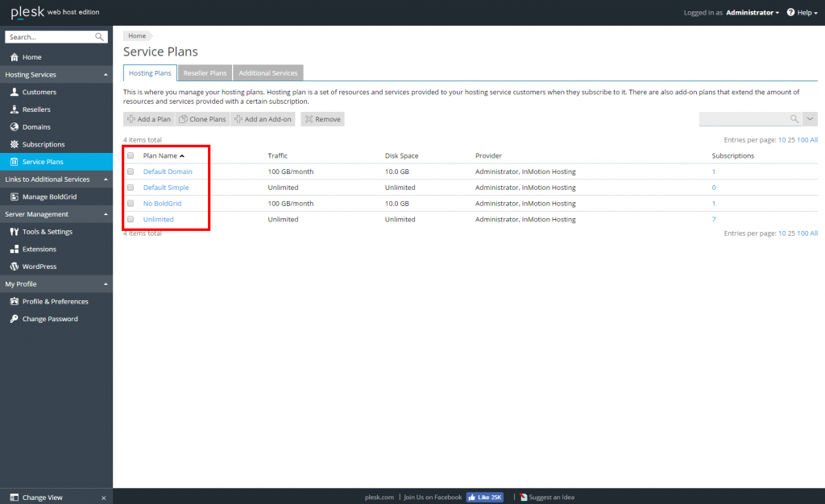Check the Unlimited plan checkbox
The image size is (825, 504).
[x=131, y=219]
